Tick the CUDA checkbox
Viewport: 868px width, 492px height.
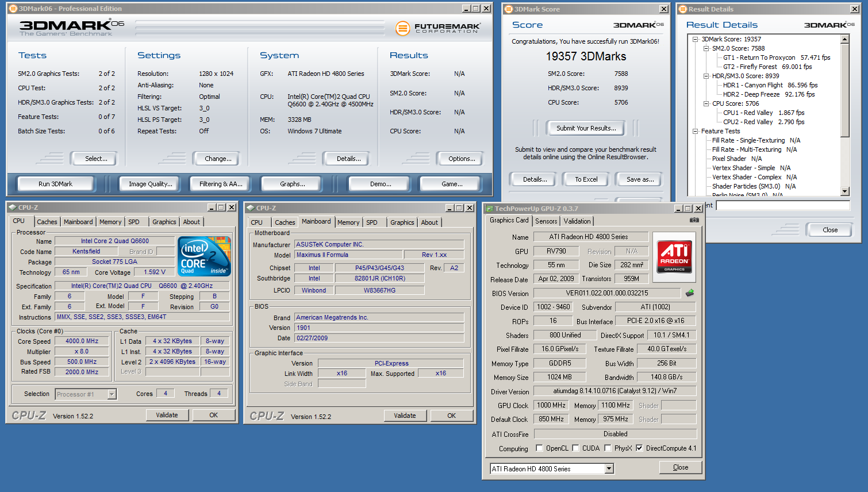[x=575, y=448]
